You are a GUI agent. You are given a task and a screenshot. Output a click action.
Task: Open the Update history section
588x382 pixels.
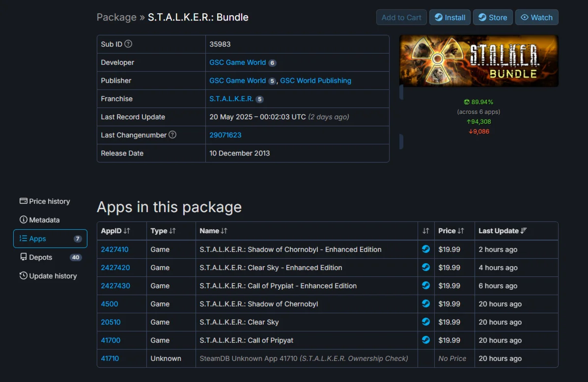point(48,276)
